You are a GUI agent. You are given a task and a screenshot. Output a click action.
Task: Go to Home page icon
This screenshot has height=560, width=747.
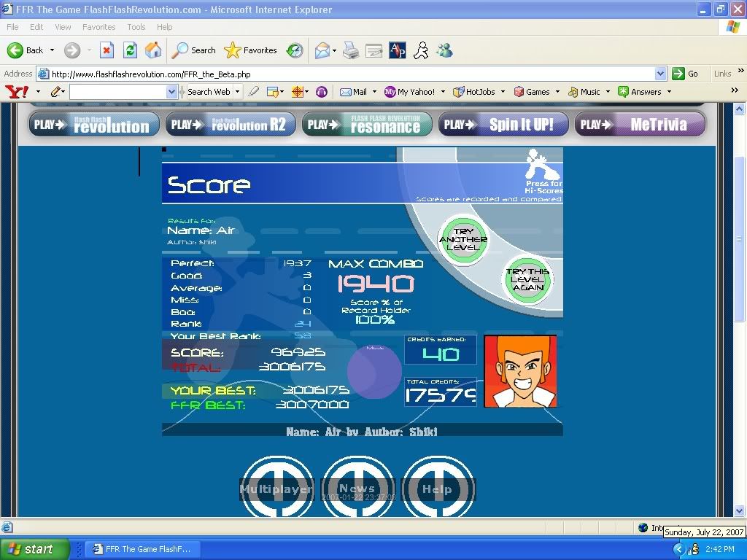tap(153, 50)
